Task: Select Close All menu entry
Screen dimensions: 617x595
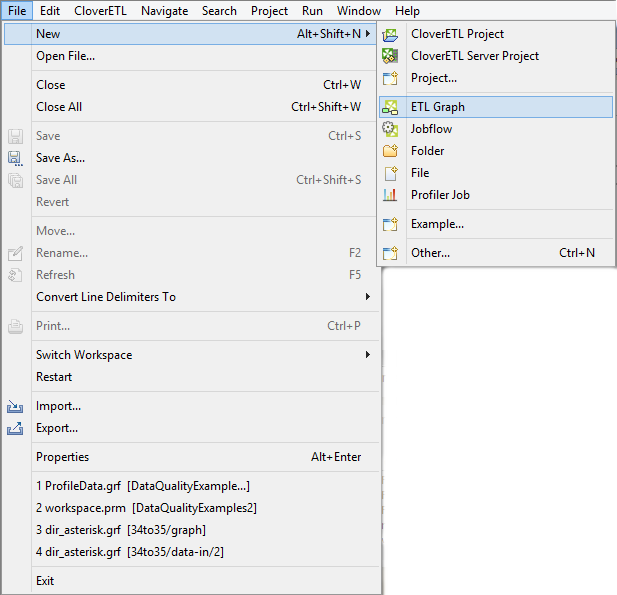Action: (x=191, y=107)
